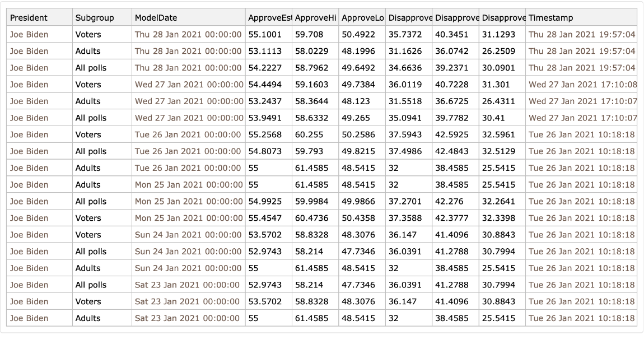Select the cell with value 60.255
This screenshot has width=644, height=344.
(309, 134)
